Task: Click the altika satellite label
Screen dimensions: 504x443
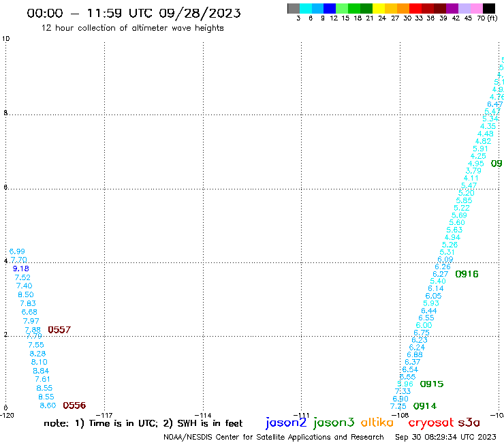Action: pyautogui.click(x=377, y=423)
